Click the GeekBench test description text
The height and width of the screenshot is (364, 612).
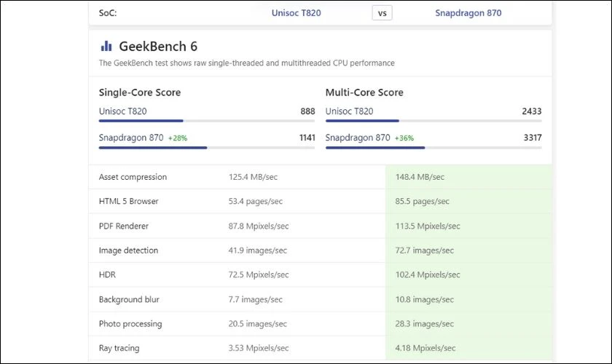[247, 63]
